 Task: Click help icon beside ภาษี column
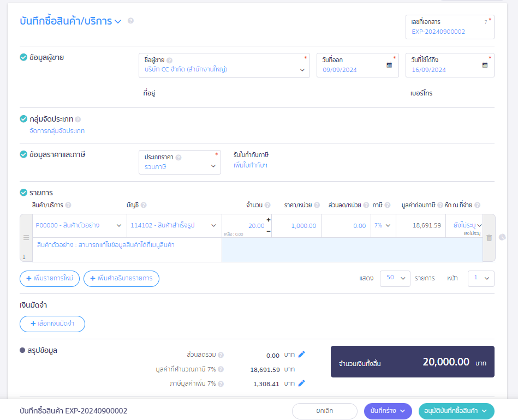(x=388, y=205)
